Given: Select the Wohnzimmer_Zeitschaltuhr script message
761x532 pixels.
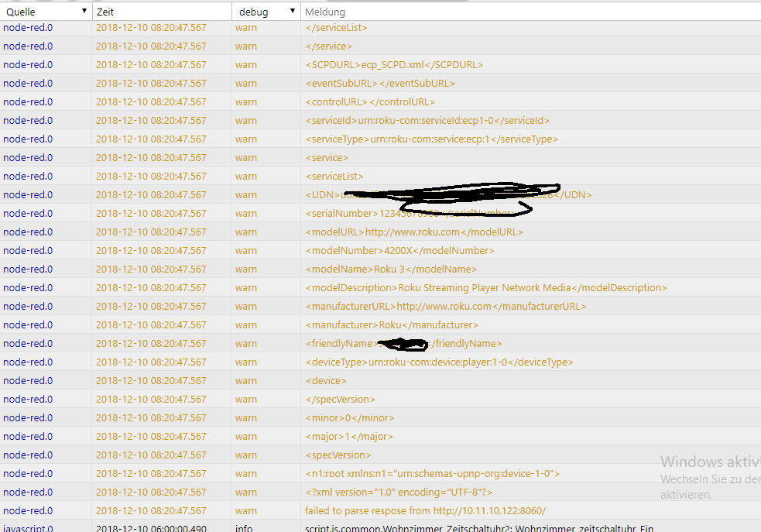Looking at the screenshot, I should point(479,527).
